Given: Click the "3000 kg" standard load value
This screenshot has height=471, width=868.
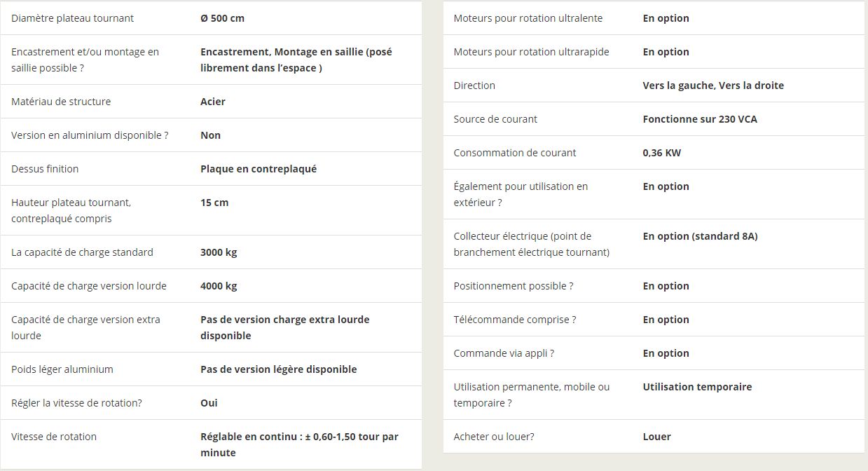Looking at the screenshot, I should click(219, 252).
